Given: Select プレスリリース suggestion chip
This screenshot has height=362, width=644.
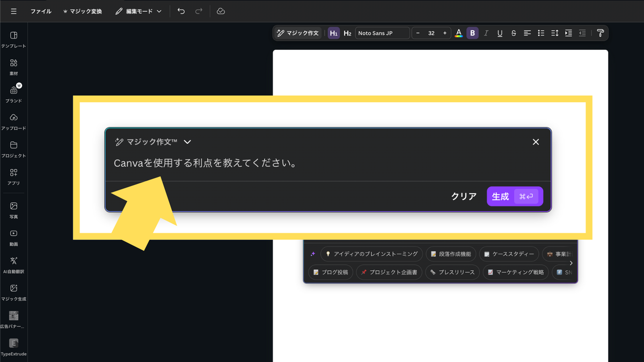Looking at the screenshot, I should coord(452,272).
